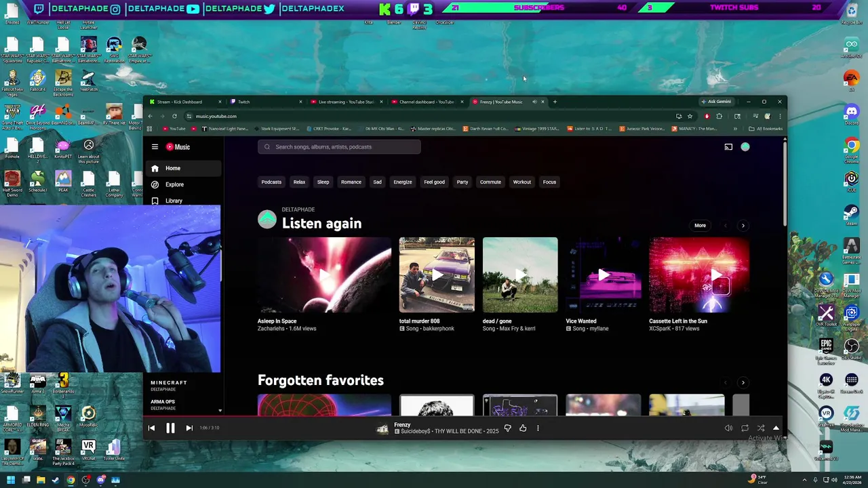The image size is (868, 488).
Task: Select the Podcasts chip
Action: [x=271, y=182]
